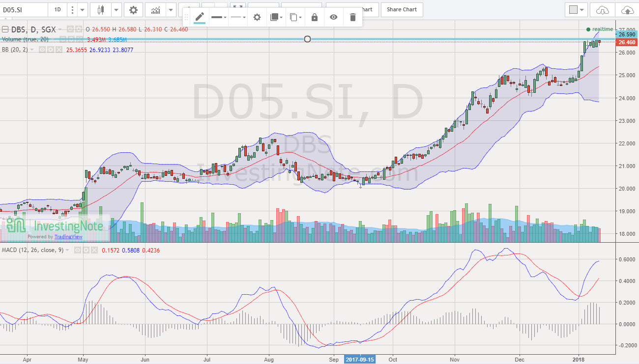639x364 pixels.
Task: Open the indicators icon in top toolbar
Action: click(155, 9)
